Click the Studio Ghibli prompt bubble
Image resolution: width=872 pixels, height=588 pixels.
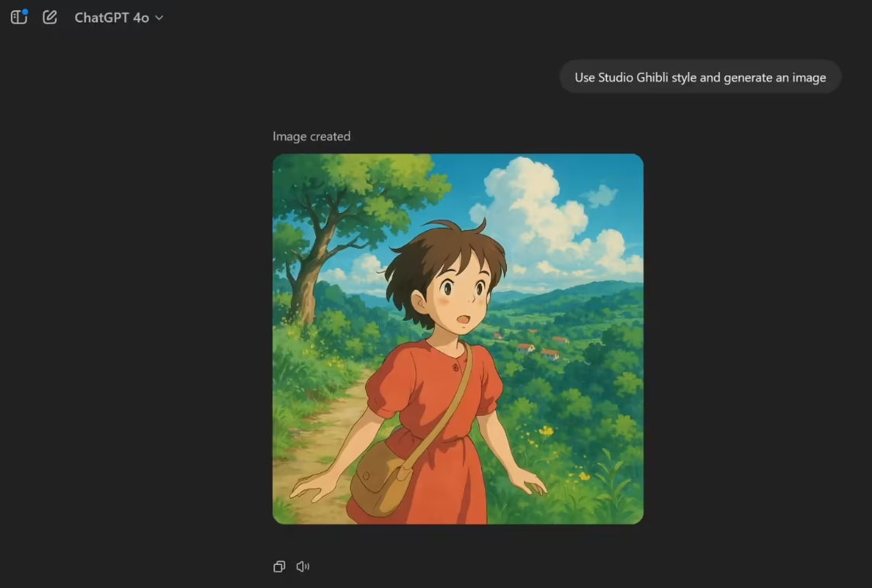click(x=700, y=77)
